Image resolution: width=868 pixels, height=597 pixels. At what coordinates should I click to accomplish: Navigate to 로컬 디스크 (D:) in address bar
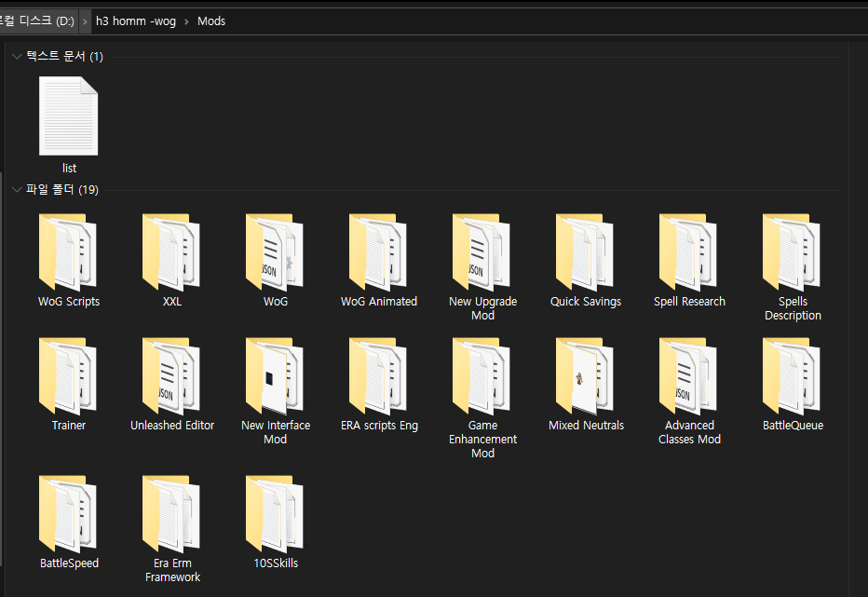point(37,21)
